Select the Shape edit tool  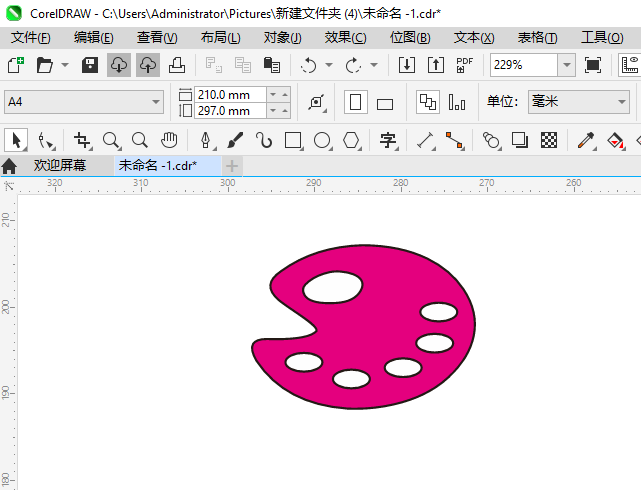46,140
